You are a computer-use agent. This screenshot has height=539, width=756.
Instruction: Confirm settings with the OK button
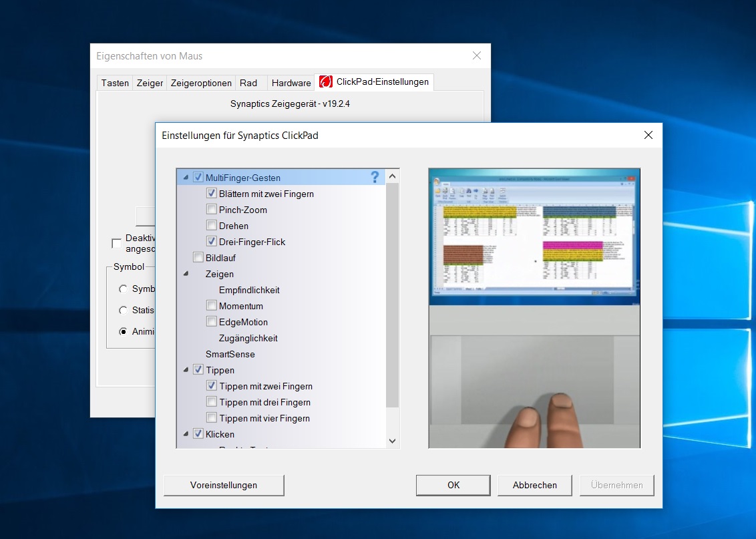click(453, 485)
